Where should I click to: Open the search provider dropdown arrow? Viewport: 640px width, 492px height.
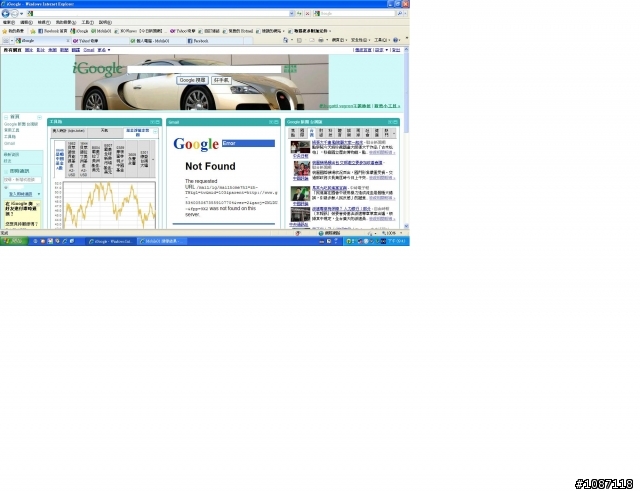click(406, 13)
